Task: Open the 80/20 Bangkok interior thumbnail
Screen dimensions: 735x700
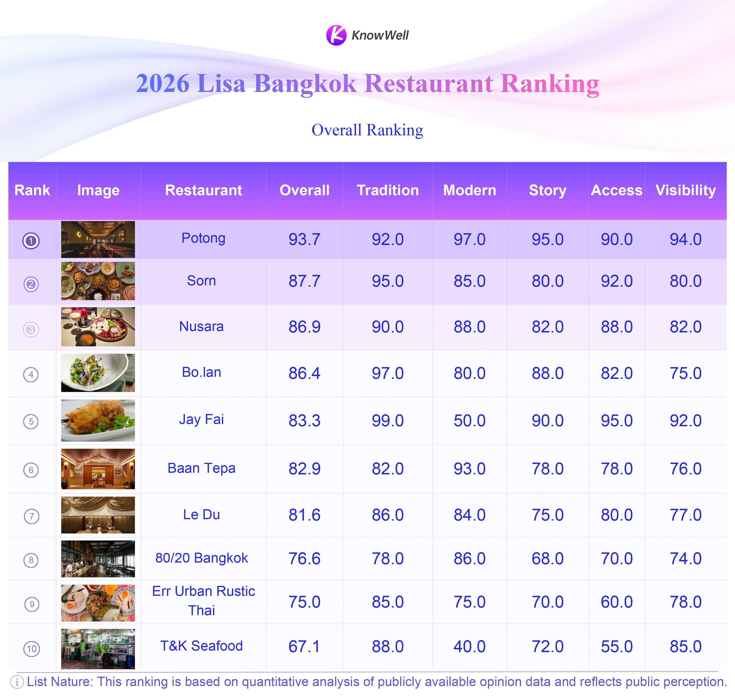Action: pyautogui.click(x=98, y=559)
